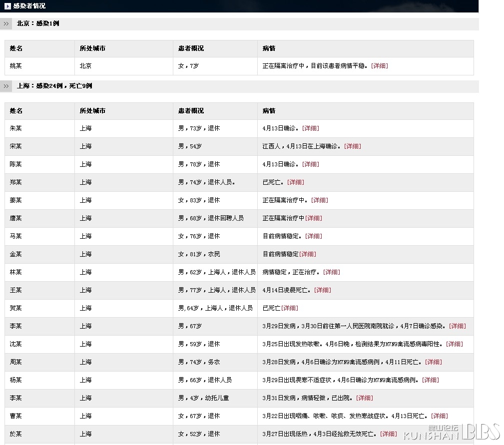Select the 女，67岁，退休 cell
Viewport: 504px width, 445px height.
[x=215, y=416]
